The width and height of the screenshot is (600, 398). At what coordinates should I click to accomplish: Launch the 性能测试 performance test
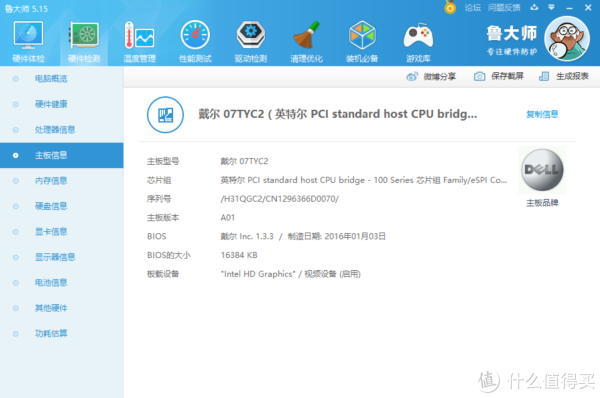(195, 41)
